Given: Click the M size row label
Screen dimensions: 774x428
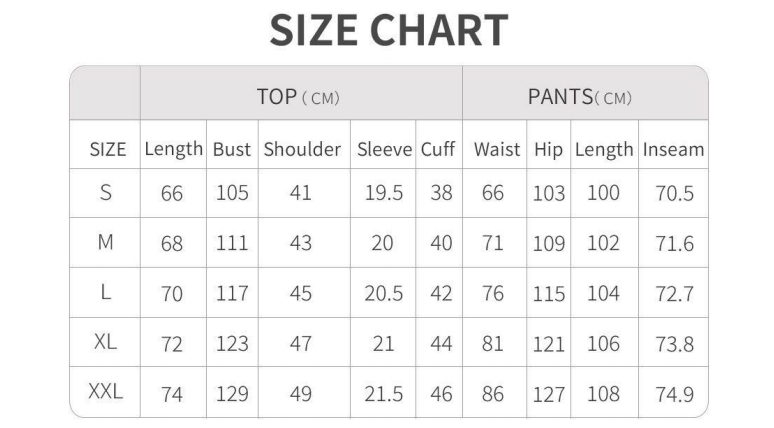Looking at the screenshot, I should click(x=105, y=243).
